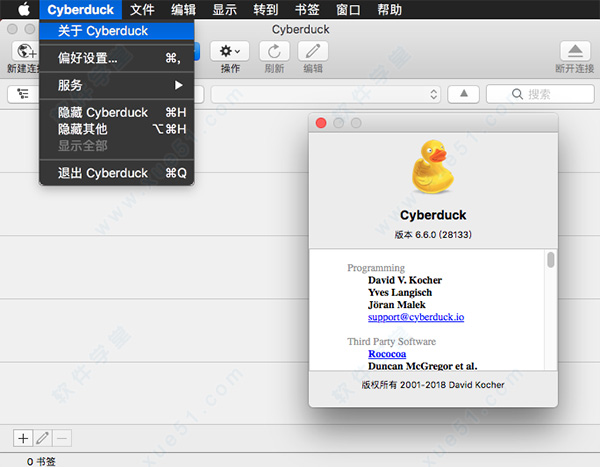Screen dimensions: 600x467
Task: Open the Go menu in menu bar
Action: point(266,9)
